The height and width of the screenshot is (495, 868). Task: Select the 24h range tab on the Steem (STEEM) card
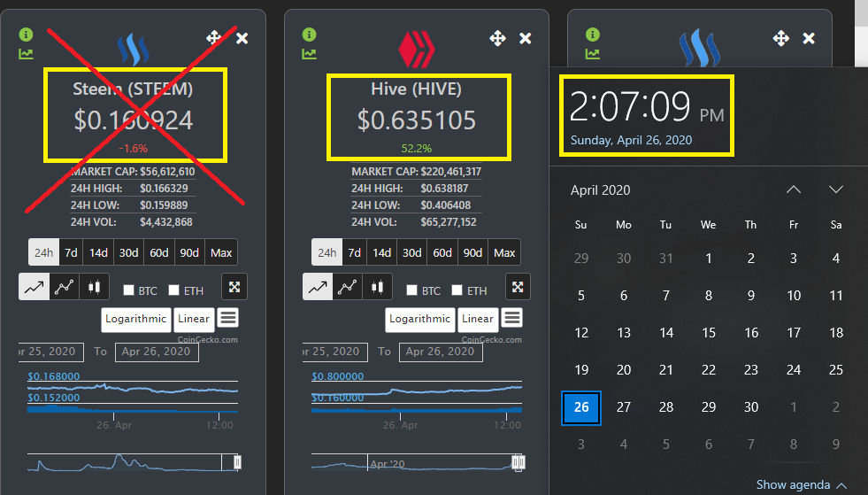tap(43, 252)
